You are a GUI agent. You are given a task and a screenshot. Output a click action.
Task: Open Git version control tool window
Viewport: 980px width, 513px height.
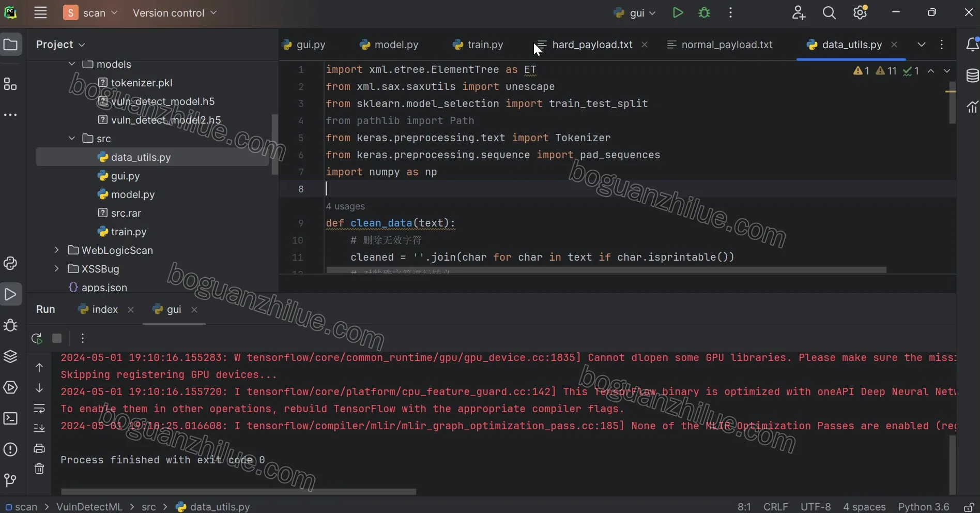[x=10, y=480]
